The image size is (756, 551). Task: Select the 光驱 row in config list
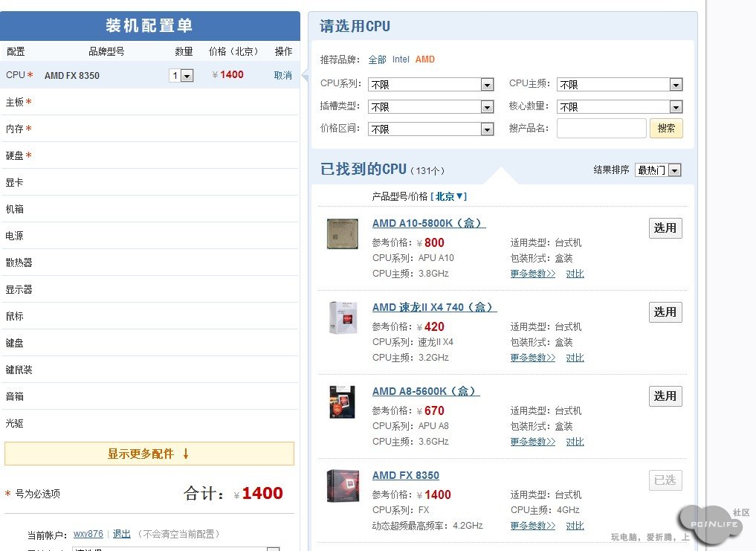pos(150,423)
